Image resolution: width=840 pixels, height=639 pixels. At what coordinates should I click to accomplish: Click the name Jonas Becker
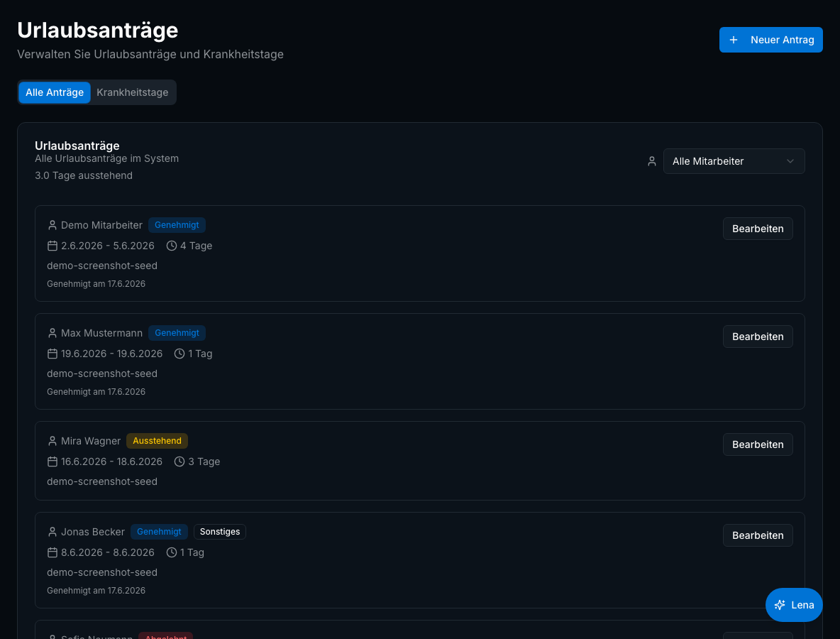(x=93, y=532)
